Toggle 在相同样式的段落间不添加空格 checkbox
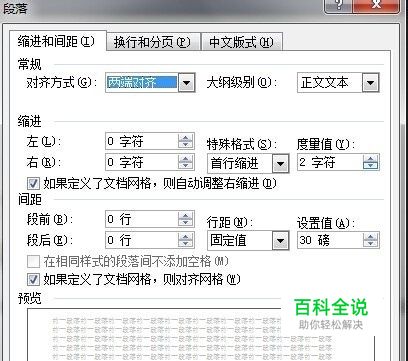The height and width of the screenshot is (361, 408). pos(33,262)
